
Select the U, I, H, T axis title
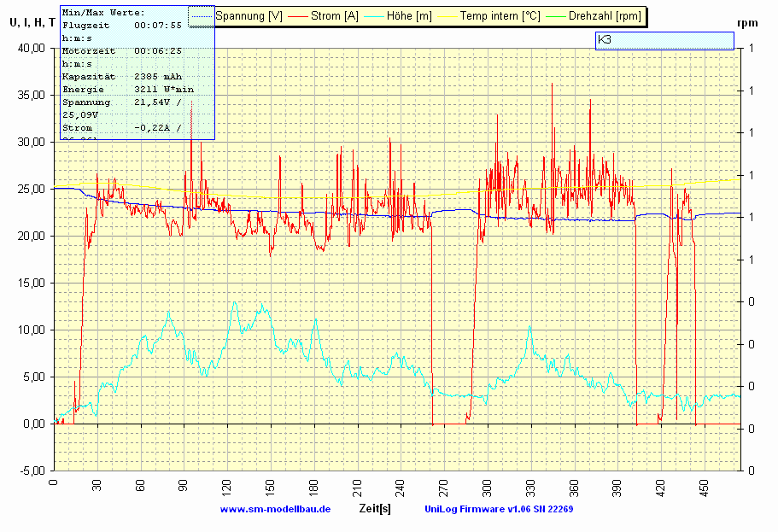tap(31, 23)
